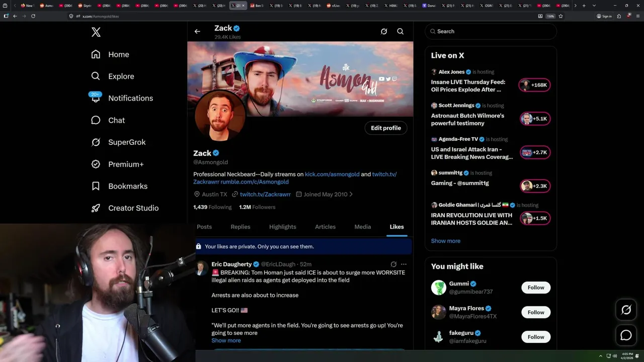Switch to the Posts tab
The height and width of the screenshot is (362, 644).
point(204,227)
